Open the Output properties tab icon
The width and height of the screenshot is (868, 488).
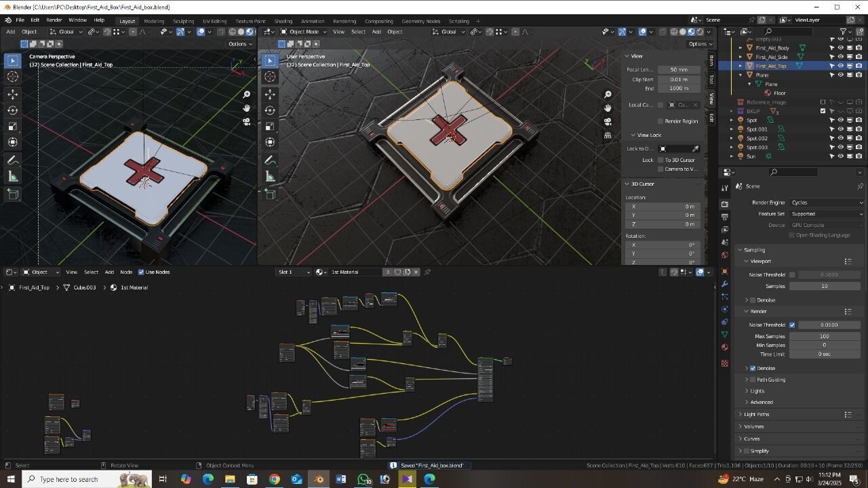coord(725,217)
